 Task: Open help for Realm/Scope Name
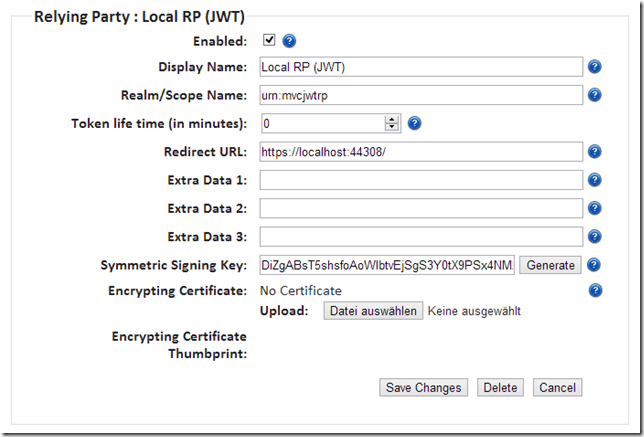[594, 95]
